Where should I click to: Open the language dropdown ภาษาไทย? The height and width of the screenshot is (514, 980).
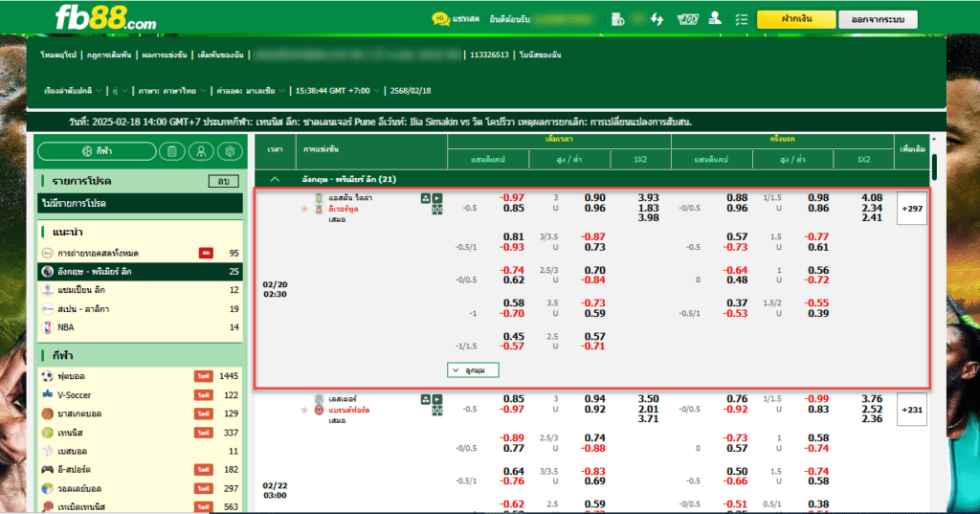pyautogui.click(x=172, y=91)
